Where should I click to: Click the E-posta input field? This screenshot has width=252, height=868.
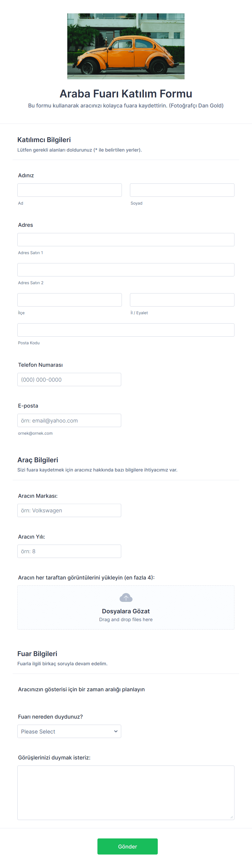point(69,420)
